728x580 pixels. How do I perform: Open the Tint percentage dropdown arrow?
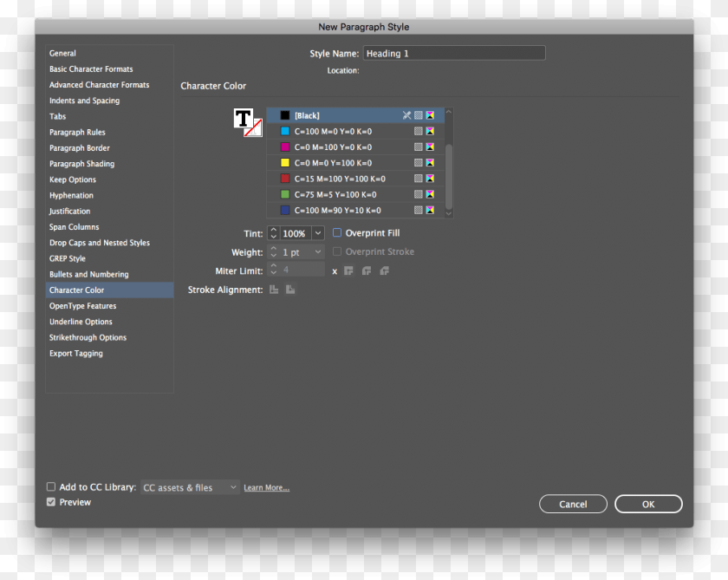(318, 233)
